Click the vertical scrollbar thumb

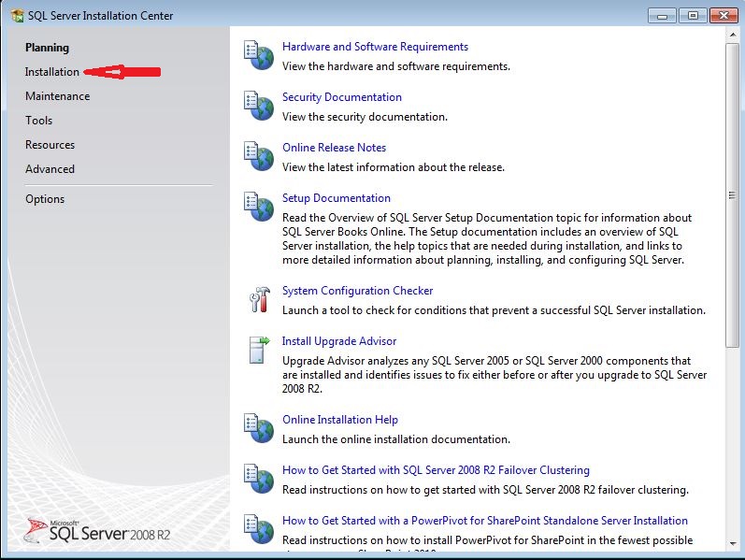point(732,194)
